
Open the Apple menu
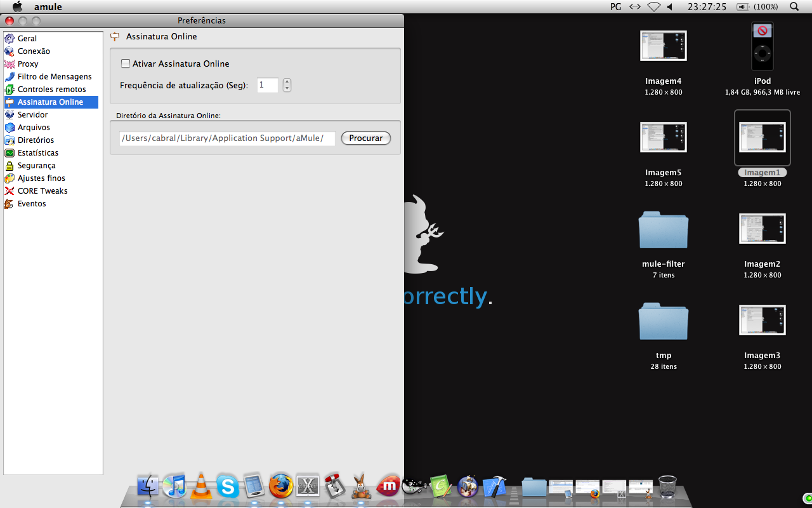(17, 7)
